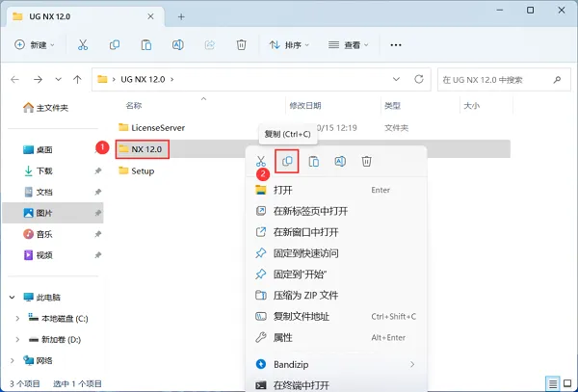Expand the 网络 tree node
Image resolution: width=578 pixels, height=392 pixels.
(x=13, y=360)
